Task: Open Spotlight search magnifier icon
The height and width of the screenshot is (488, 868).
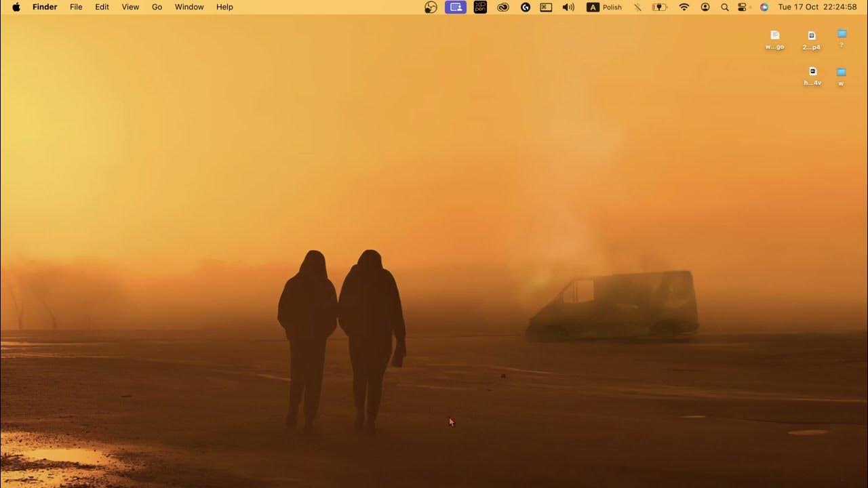Action: tap(724, 7)
